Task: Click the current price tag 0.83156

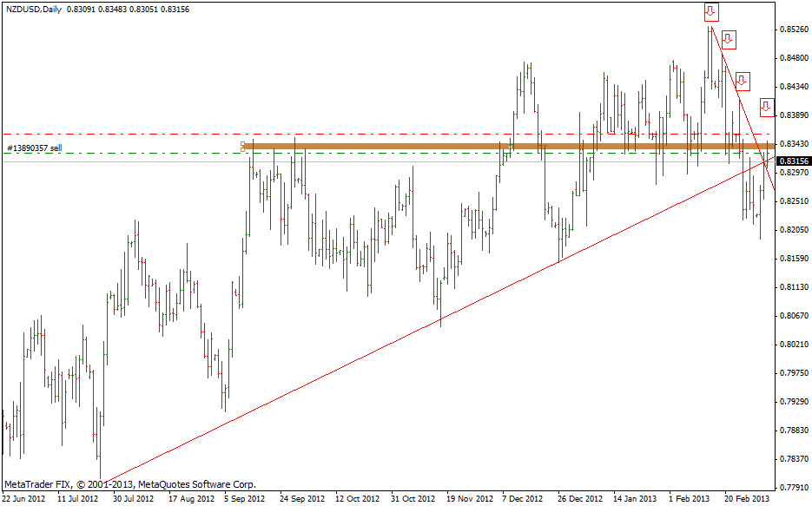Action: [x=793, y=161]
